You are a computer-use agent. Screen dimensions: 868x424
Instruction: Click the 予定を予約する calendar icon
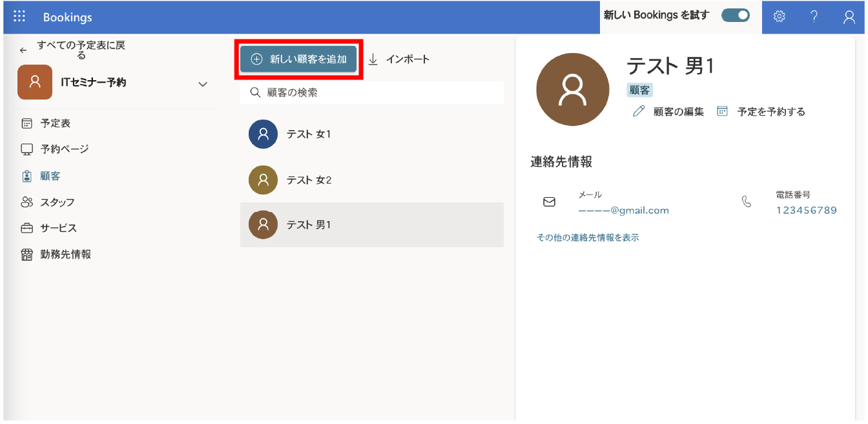722,111
